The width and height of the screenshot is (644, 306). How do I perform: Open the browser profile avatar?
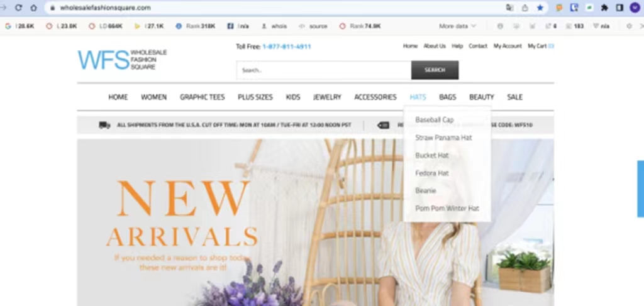(x=635, y=8)
